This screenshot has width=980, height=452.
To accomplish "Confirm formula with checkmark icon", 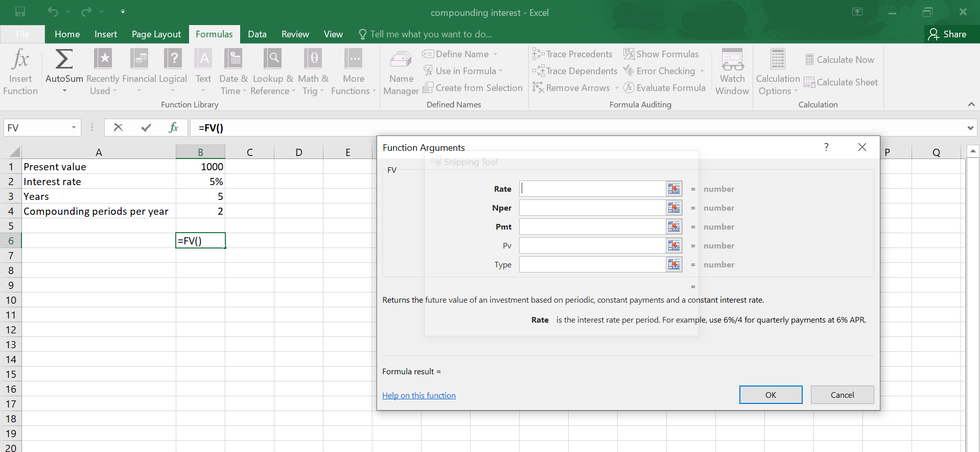I will 146,127.
